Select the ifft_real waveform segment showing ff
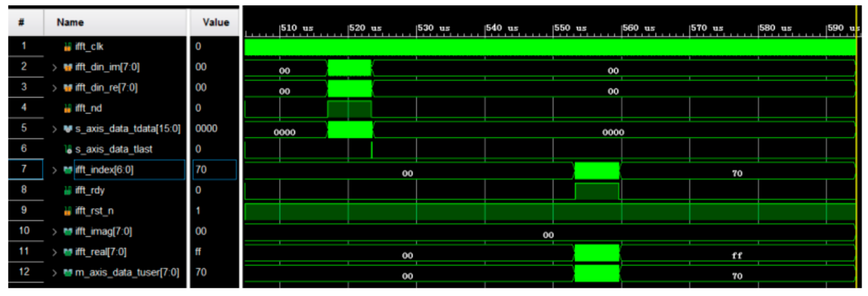 point(737,255)
